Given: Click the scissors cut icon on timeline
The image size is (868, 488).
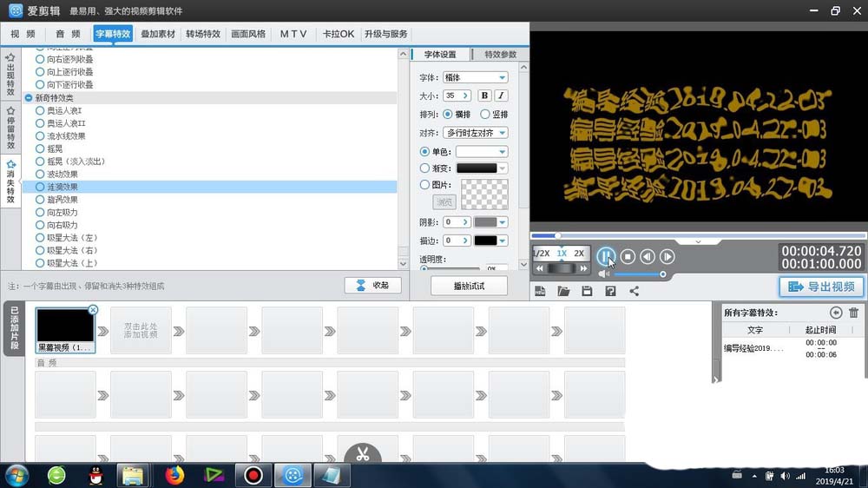Looking at the screenshot, I should [x=363, y=453].
